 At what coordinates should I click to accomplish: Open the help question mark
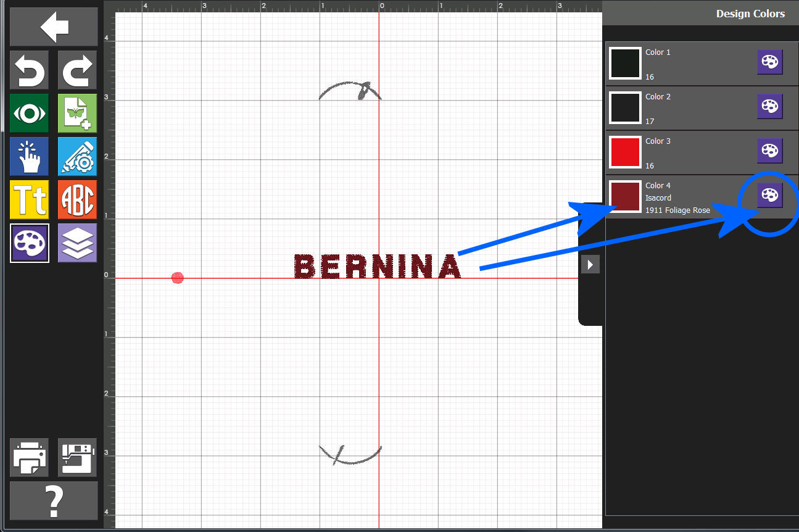54,501
